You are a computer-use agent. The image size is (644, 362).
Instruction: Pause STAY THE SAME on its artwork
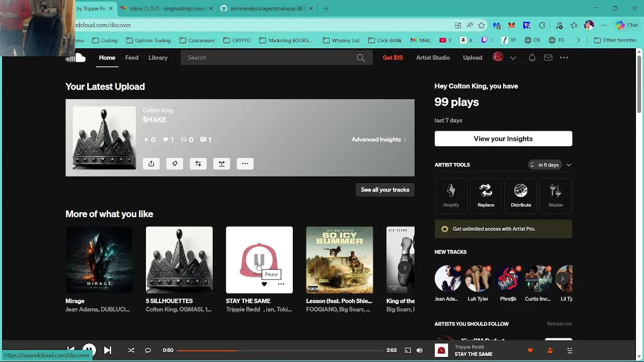[x=259, y=260]
